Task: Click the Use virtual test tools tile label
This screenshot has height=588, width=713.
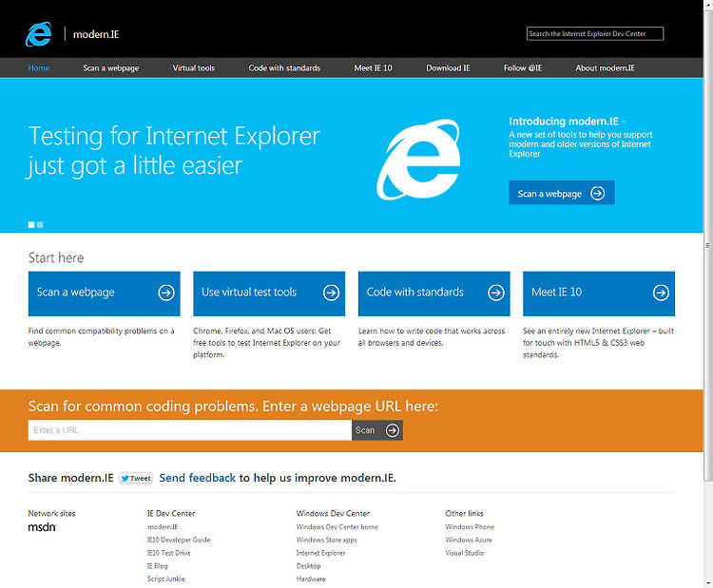Action: 249,293
